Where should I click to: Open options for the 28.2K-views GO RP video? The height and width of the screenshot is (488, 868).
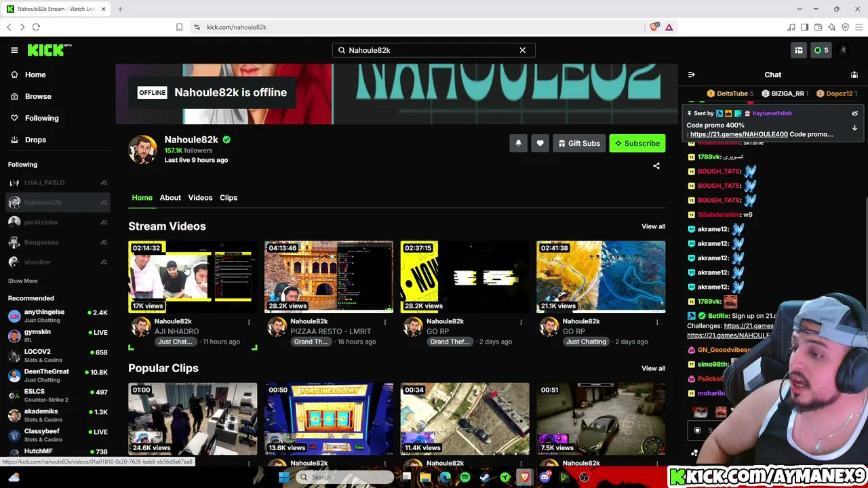pyautogui.click(x=521, y=322)
